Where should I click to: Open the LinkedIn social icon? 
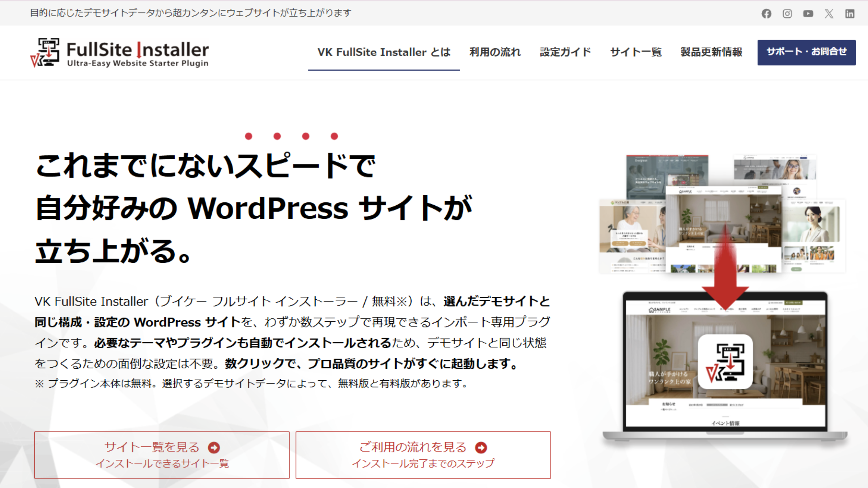(x=850, y=14)
